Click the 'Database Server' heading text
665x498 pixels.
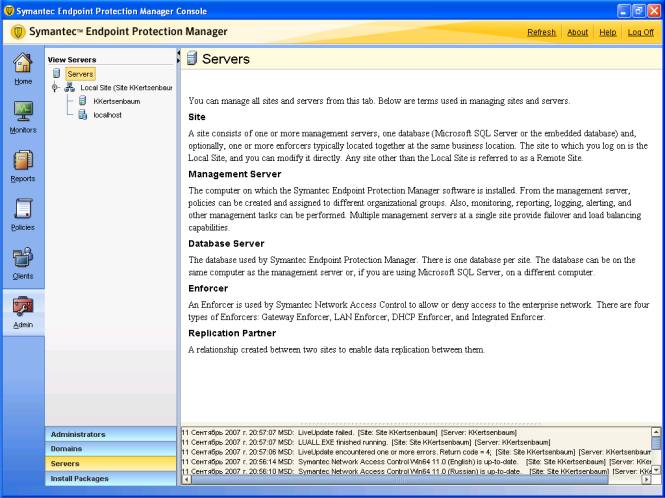point(226,243)
